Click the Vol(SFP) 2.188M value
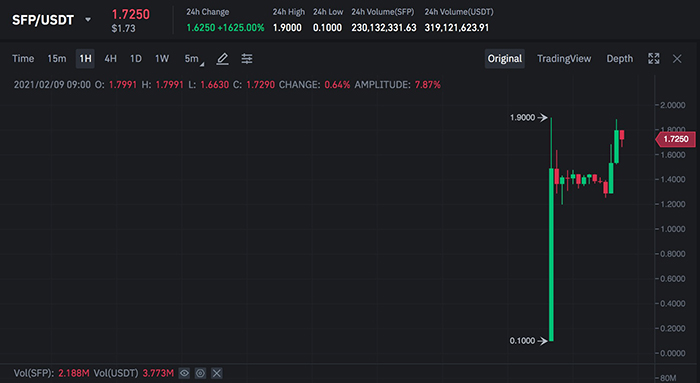700x383 pixels. point(74,373)
